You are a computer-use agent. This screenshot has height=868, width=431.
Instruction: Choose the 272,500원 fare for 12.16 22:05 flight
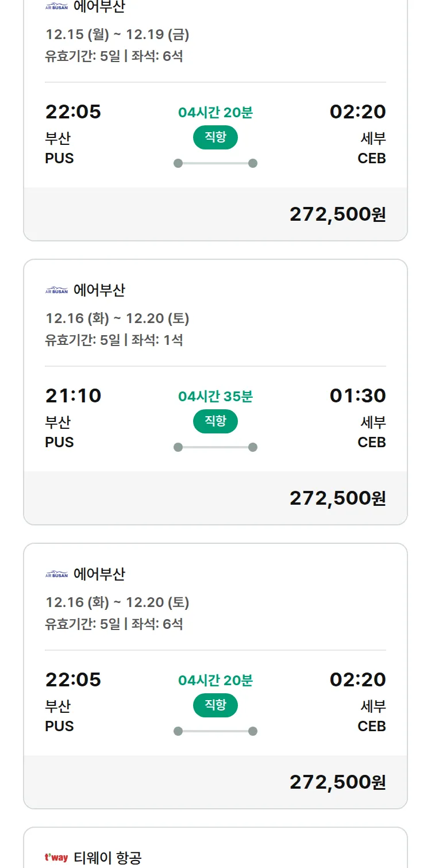click(x=337, y=782)
